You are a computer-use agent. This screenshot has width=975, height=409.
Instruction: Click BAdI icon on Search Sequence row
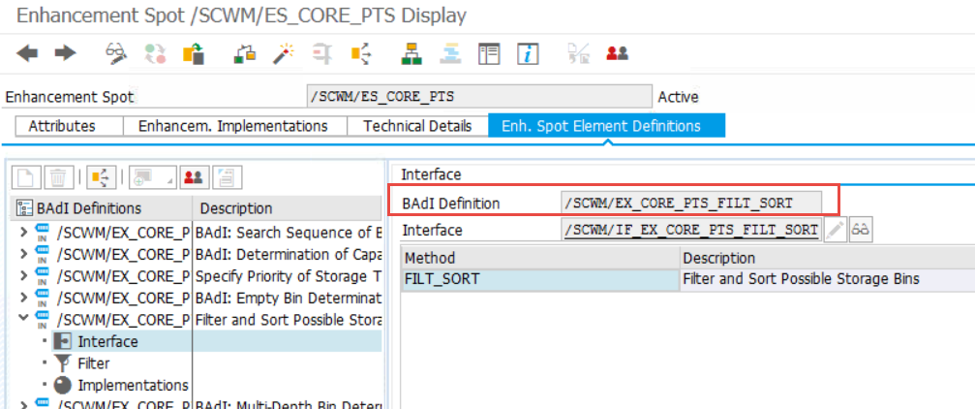tap(43, 232)
